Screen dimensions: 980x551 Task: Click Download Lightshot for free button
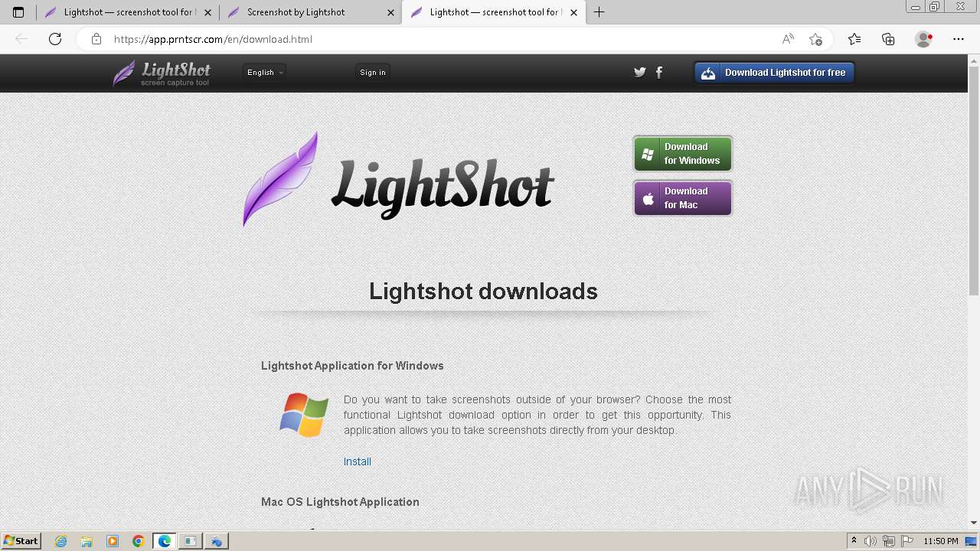pyautogui.click(x=774, y=73)
